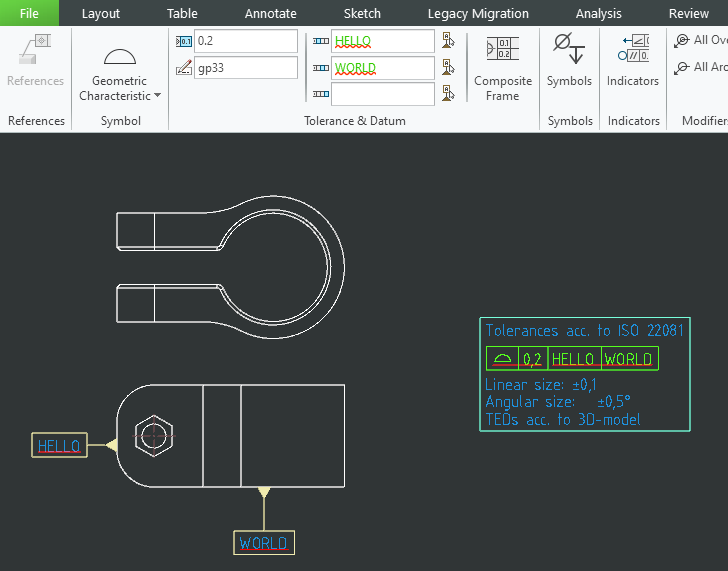Pick datum reference for the HELLO field
Image resolution: width=728 pixels, height=571 pixels.
(448, 41)
